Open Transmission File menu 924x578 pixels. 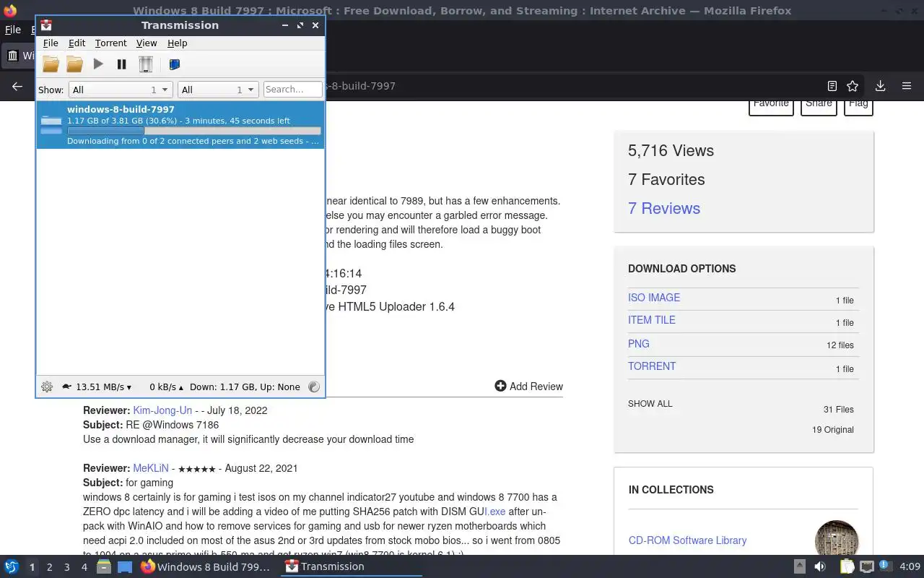pos(51,43)
